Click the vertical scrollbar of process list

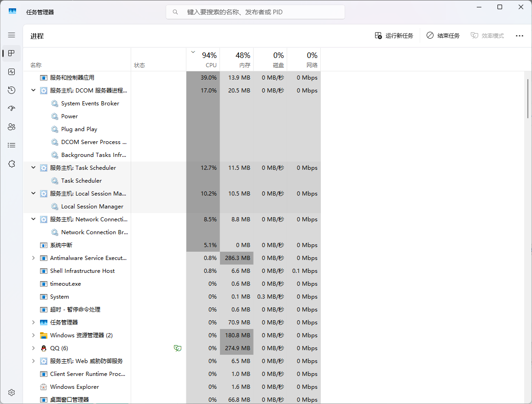point(528,99)
